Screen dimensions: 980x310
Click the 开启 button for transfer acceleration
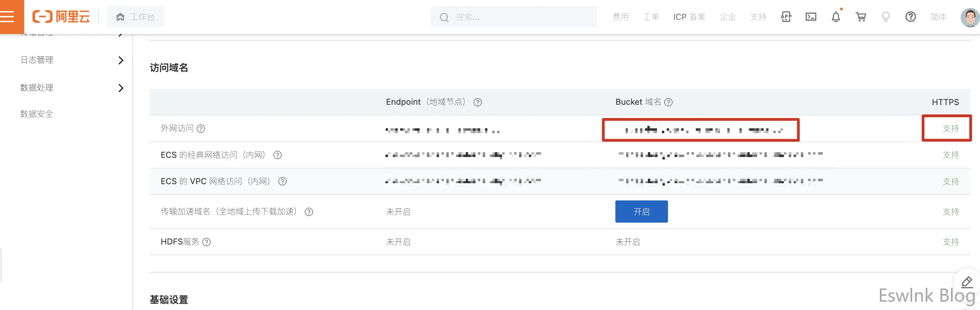click(x=641, y=212)
